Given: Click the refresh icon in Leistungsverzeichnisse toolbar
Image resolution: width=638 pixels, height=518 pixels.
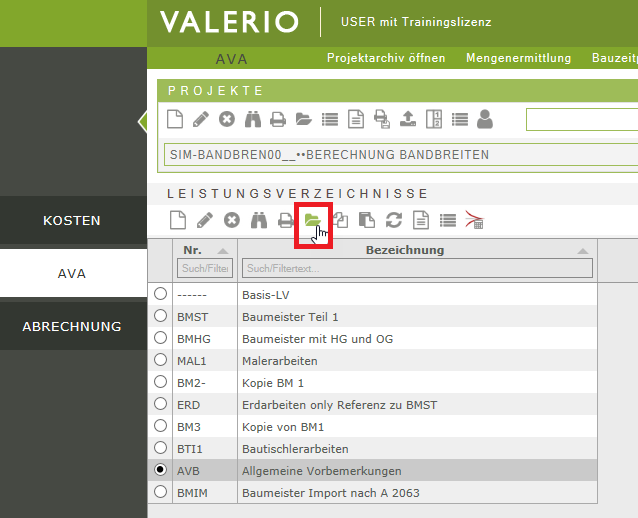Looking at the screenshot, I should (x=394, y=220).
